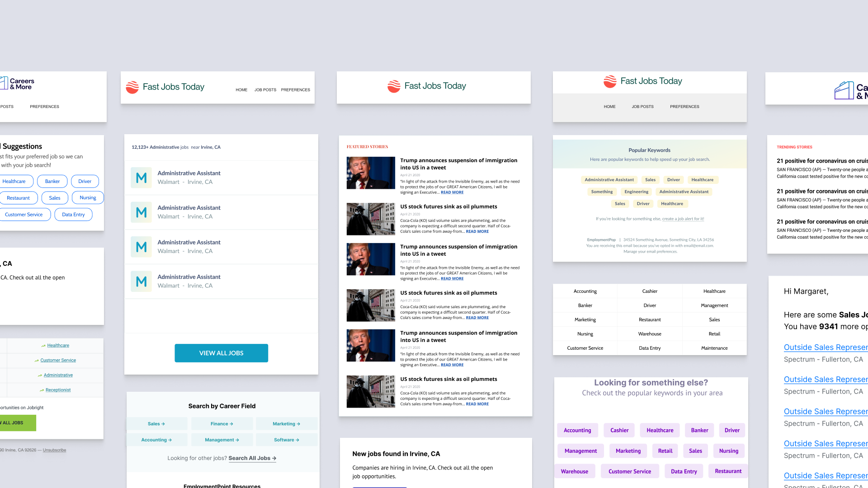Click the Data Entry keyword chip
The image size is (868, 488).
coord(683,472)
